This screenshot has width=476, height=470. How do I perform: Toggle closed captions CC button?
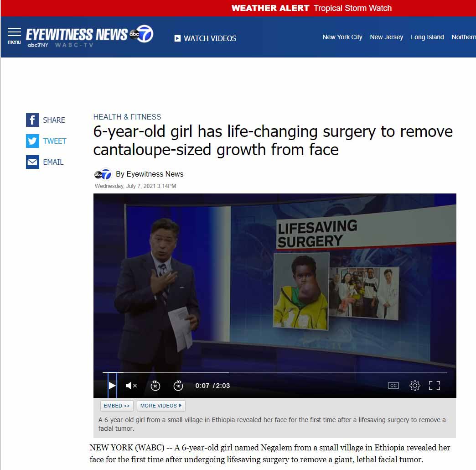coord(393,386)
